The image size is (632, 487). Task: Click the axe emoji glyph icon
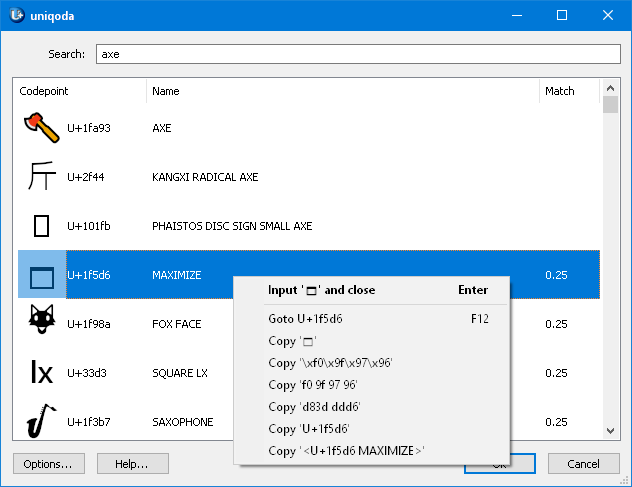[41, 128]
